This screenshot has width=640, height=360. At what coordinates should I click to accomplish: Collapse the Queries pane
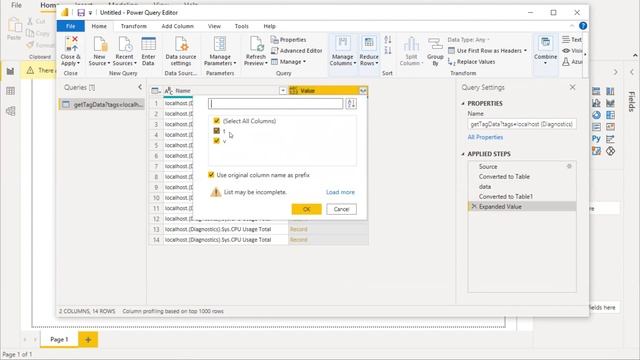click(x=140, y=87)
